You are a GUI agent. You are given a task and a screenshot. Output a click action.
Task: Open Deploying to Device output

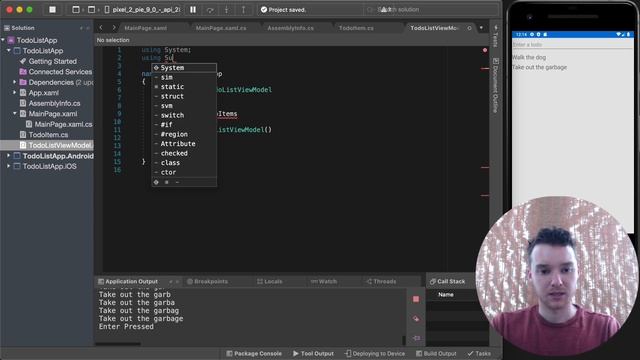pos(375,353)
